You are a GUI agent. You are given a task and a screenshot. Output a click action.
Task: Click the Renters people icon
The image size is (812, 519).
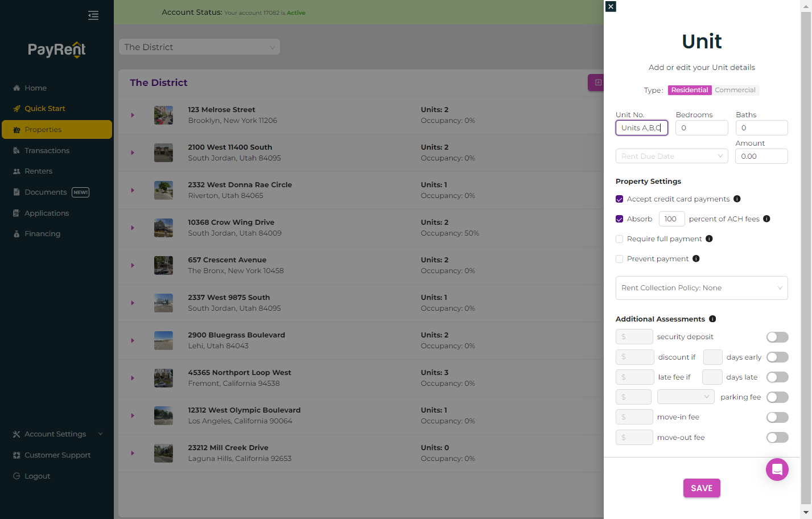pyautogui.click(x=17, y=171)
